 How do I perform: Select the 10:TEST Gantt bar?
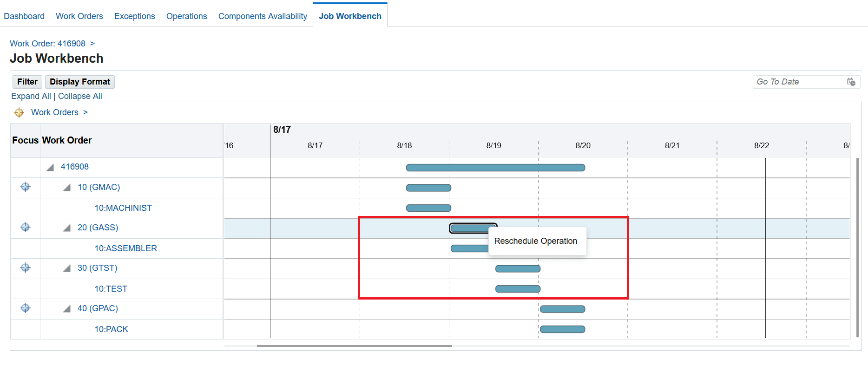coord(518,289)
